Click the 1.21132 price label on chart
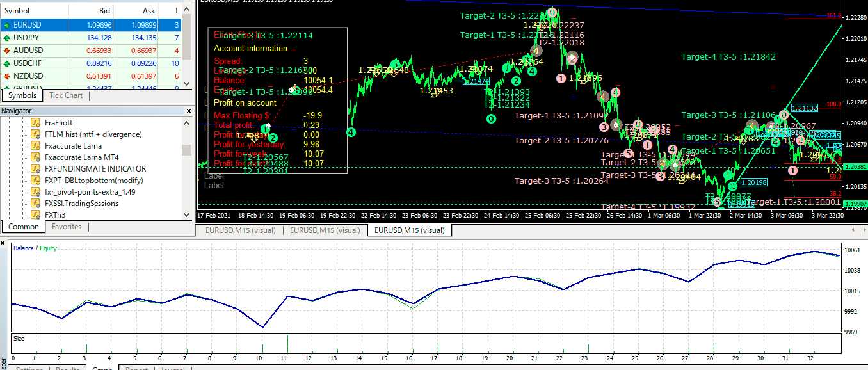The width and height of the screenshot is (868, 370). (805, 108)
